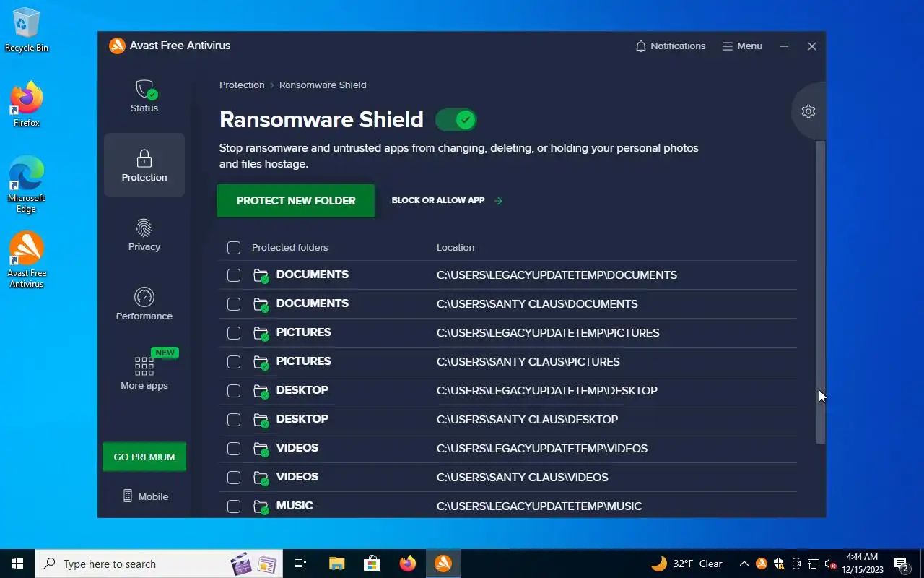Open Avast Free Antivirus desktop shortcut
The height and width of the screenshot is (578, 924).
pyautogui.click(x=27, y=260)
